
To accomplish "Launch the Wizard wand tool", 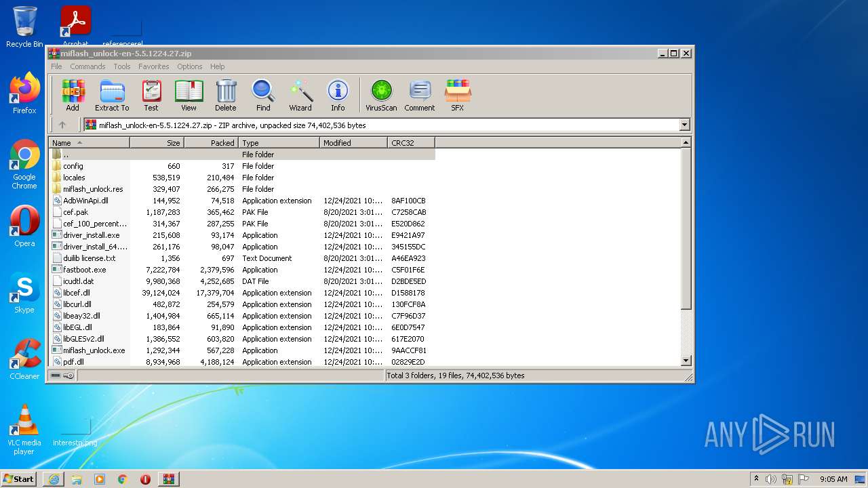I will (300, 96).
